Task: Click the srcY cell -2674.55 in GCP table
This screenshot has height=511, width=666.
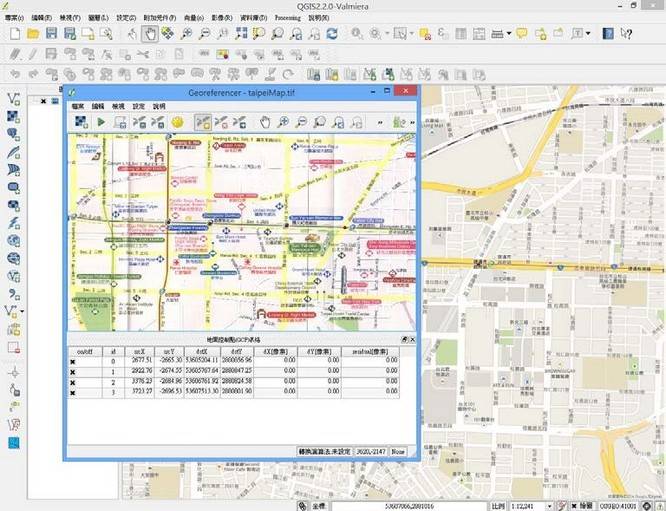Action: pos(169,370)
